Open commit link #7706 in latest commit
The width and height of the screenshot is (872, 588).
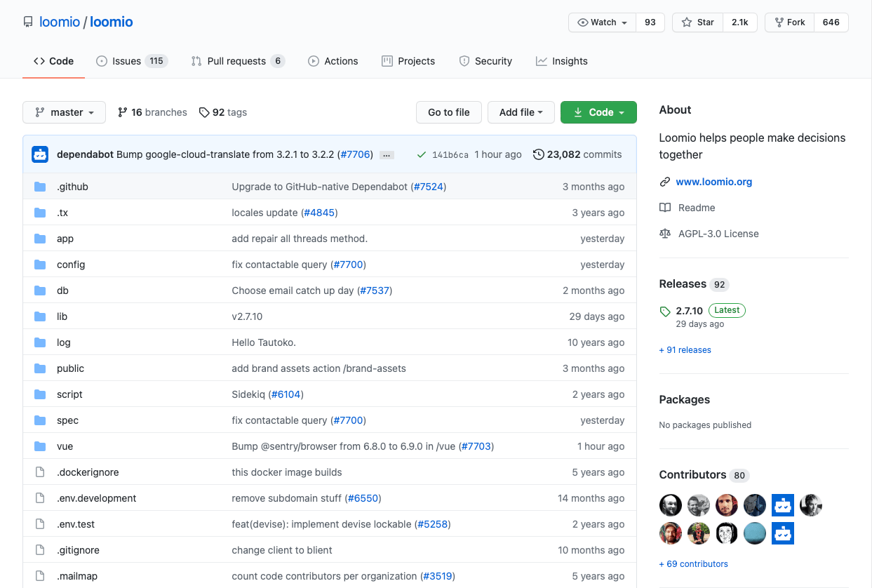coord(355,154)
